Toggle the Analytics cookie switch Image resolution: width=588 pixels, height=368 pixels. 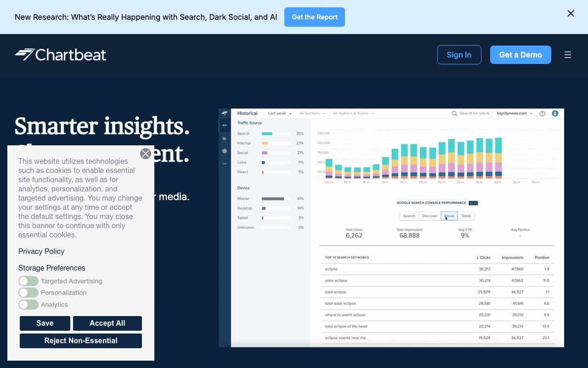pyautogui.click(x=28, y=305)
